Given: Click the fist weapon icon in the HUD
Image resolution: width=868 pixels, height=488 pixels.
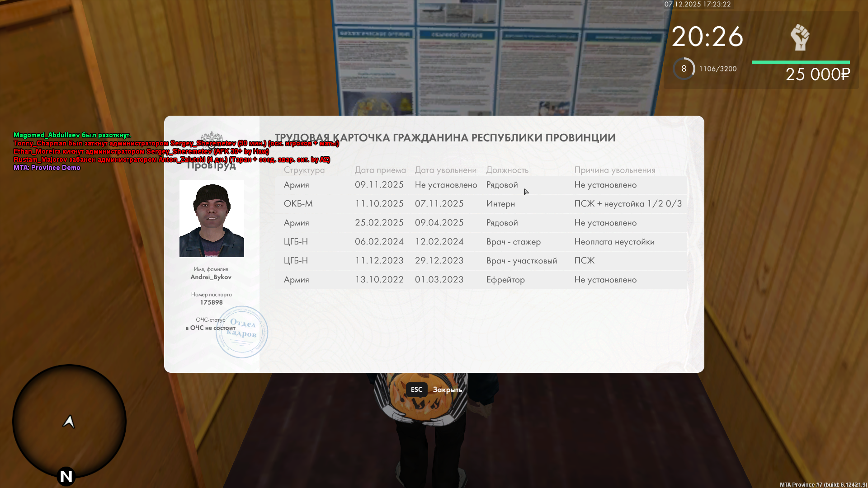Looking at the screenshot, I should [799, 37].
